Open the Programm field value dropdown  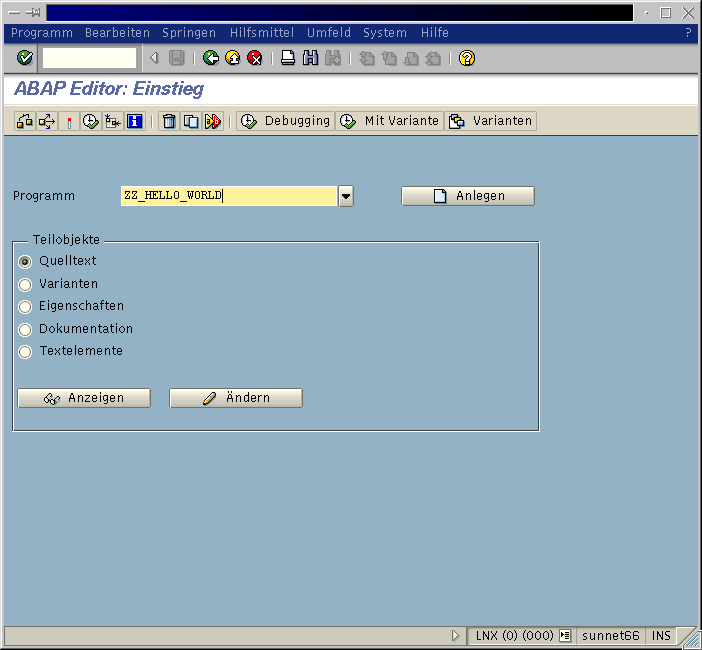346,196
